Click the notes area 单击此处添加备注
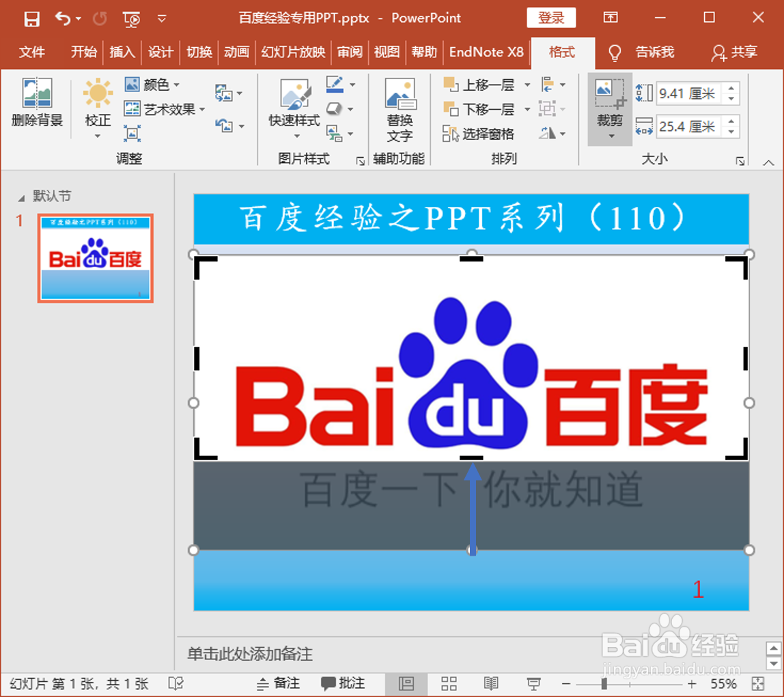Viewport: 784px width, 697px height. pos(250,653)
